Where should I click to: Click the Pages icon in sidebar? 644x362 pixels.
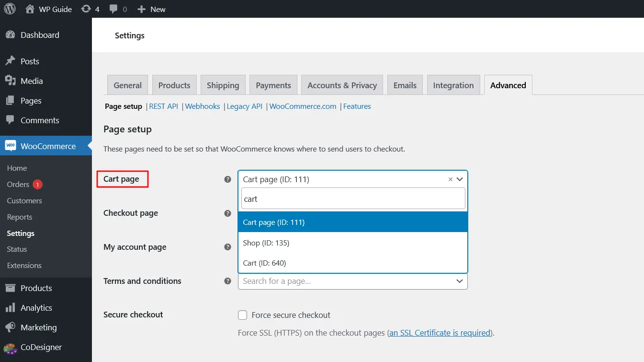tap(10, 101)
